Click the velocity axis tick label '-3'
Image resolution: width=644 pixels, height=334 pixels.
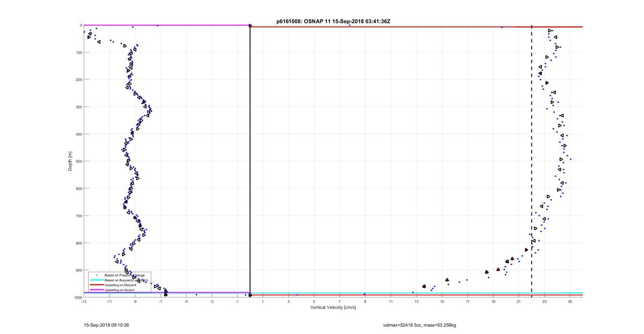(x=211, y=302)
